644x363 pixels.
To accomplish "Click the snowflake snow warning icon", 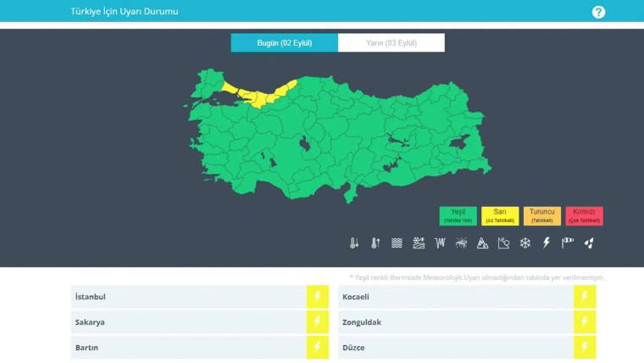I will [x=525, y=243].
